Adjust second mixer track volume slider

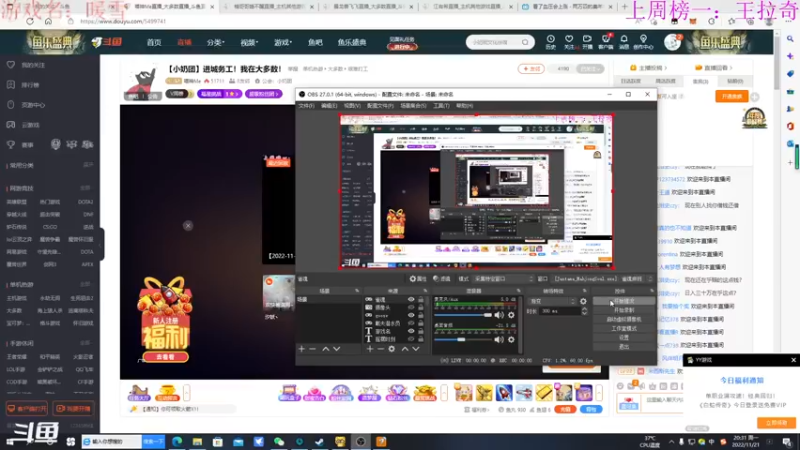point(463,340)
